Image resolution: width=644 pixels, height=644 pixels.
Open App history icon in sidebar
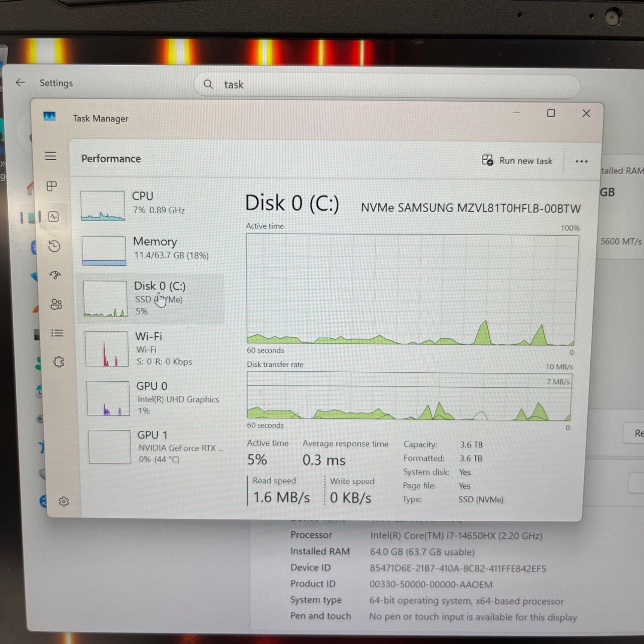[54, 246]
